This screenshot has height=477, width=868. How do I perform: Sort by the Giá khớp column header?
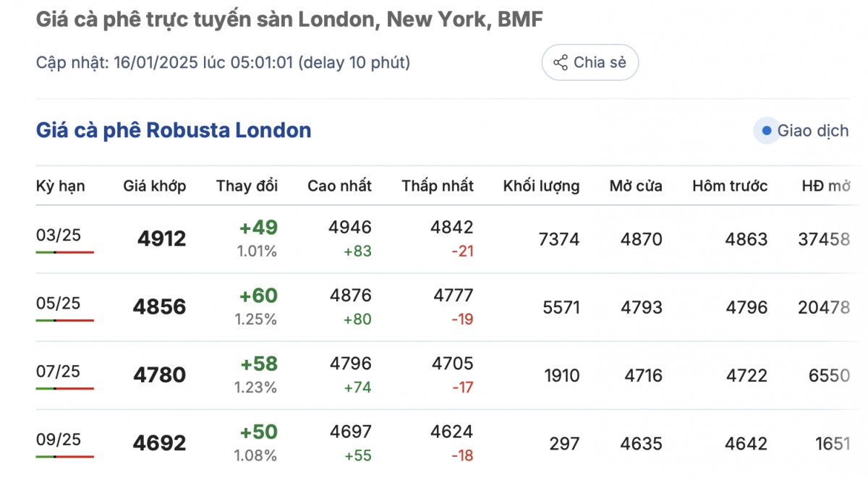click(154, 186)
